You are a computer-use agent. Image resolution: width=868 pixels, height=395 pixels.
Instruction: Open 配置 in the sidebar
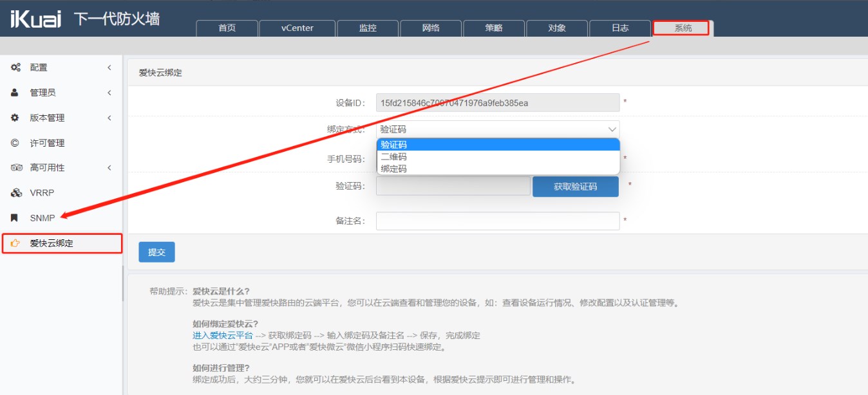[x=61, y=68]
